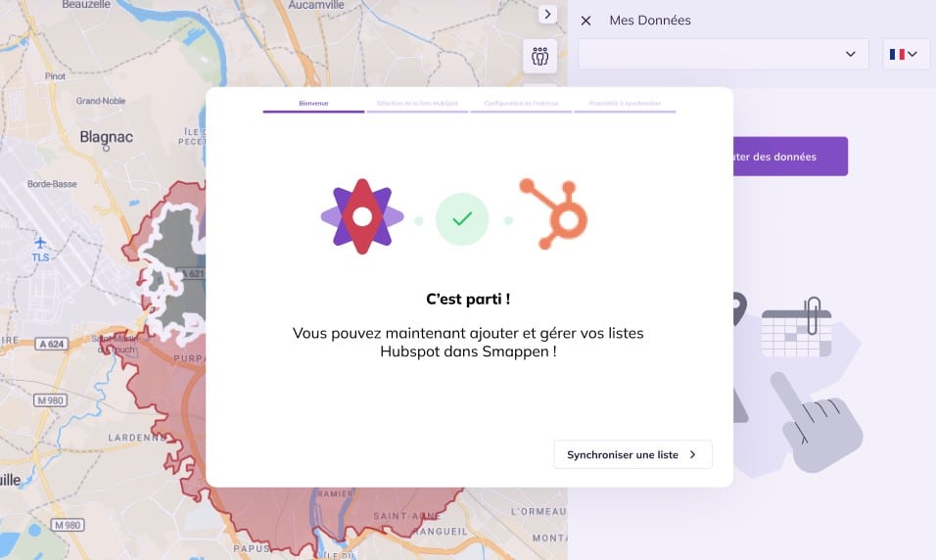Open the Propriétés à synchroniser step

click(x=624, y=103)
